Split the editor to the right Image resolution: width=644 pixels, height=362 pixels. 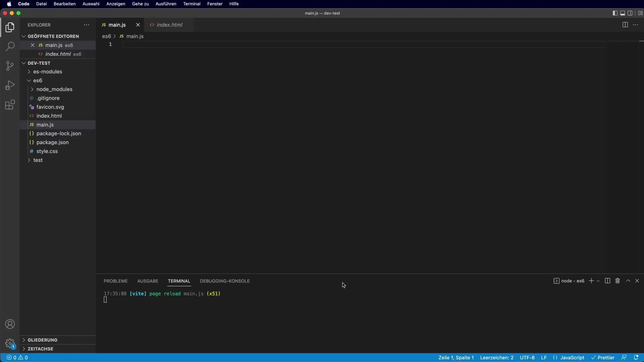click(625, 25)
